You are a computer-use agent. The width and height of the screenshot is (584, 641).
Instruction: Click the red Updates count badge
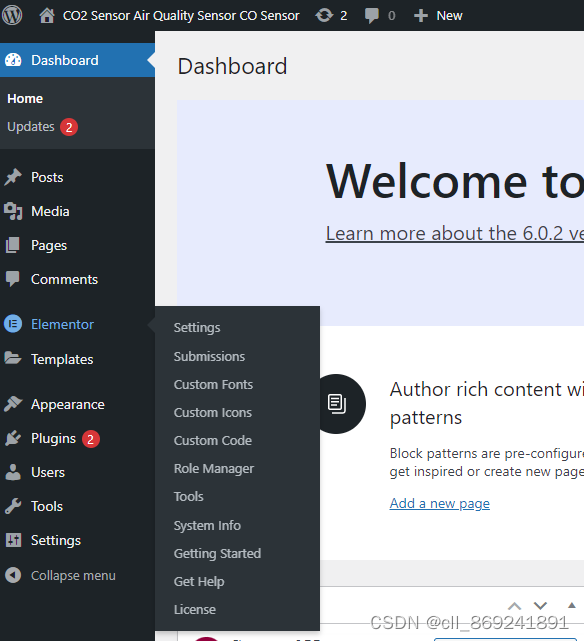coord(69,127)
